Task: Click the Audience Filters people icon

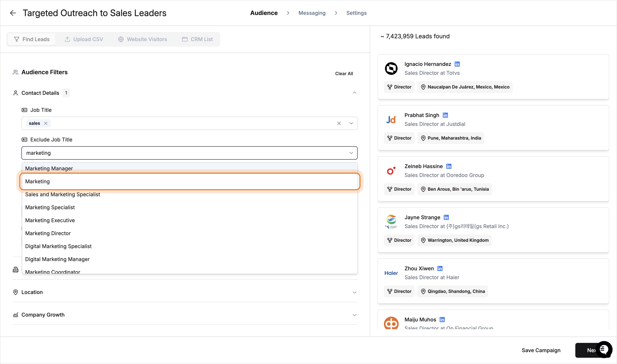Action: [x=15, y=72]
